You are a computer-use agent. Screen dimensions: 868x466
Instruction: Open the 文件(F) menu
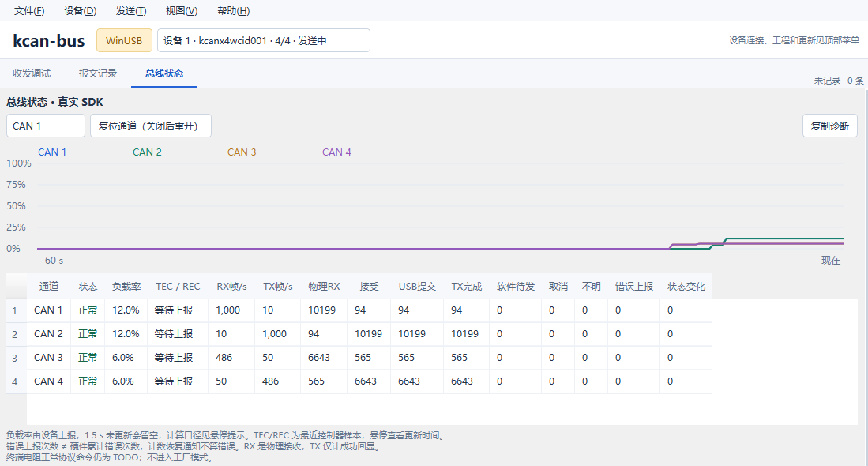coord(29,10)
